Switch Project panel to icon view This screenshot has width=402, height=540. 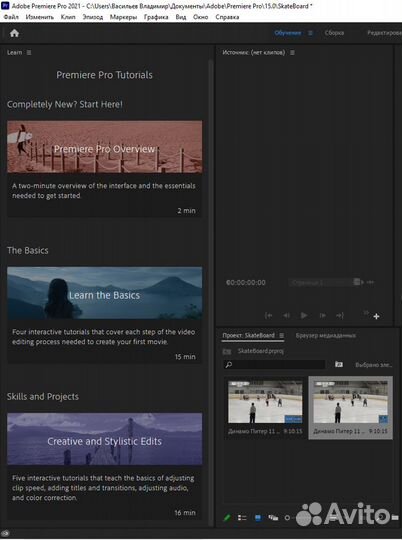point(258,518)
